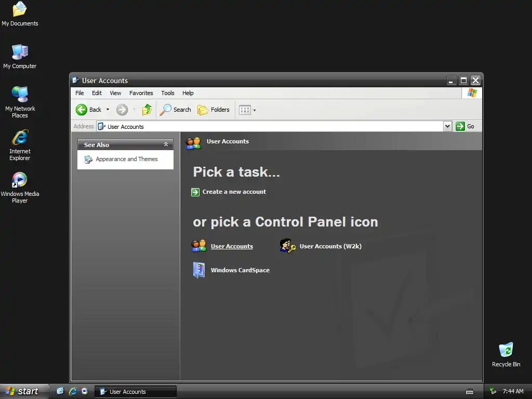Click the greyed Forward arrow icon
The width and height of the screenshot is (532, 399).
click(x=122, y=110)
